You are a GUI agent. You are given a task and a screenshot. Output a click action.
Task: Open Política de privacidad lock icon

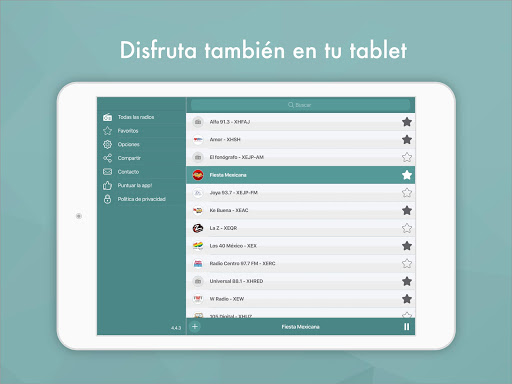107,199
